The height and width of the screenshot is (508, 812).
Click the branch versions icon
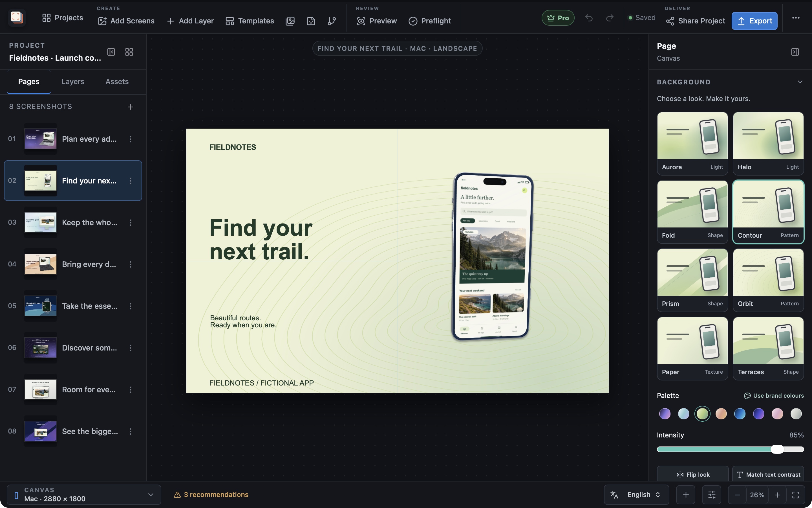(x=332, y=21)
